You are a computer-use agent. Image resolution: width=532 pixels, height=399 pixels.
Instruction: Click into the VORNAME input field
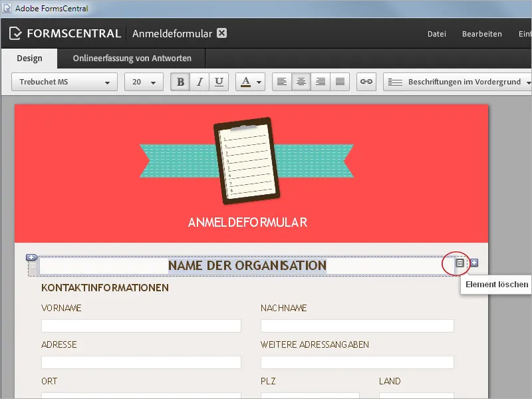click(x=141, y=326)
